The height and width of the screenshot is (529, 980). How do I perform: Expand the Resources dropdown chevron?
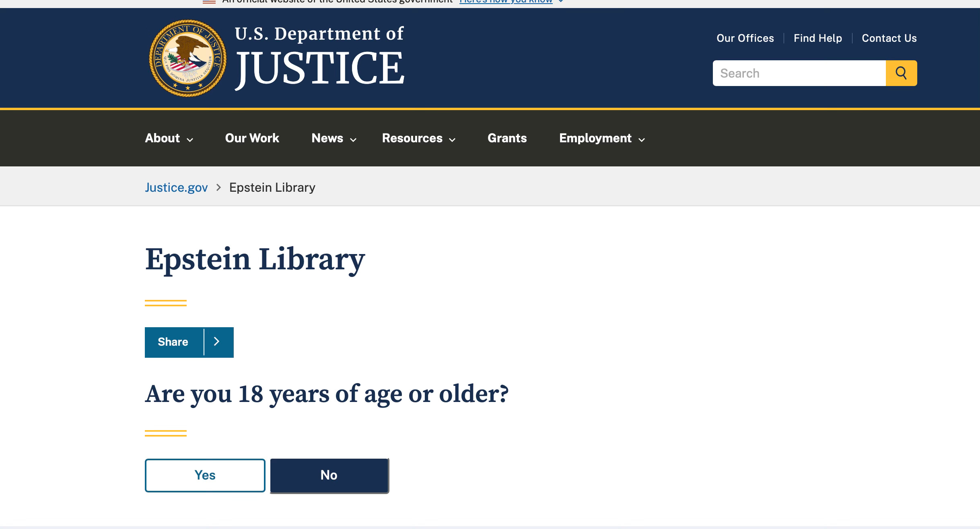tap(452, 139)
